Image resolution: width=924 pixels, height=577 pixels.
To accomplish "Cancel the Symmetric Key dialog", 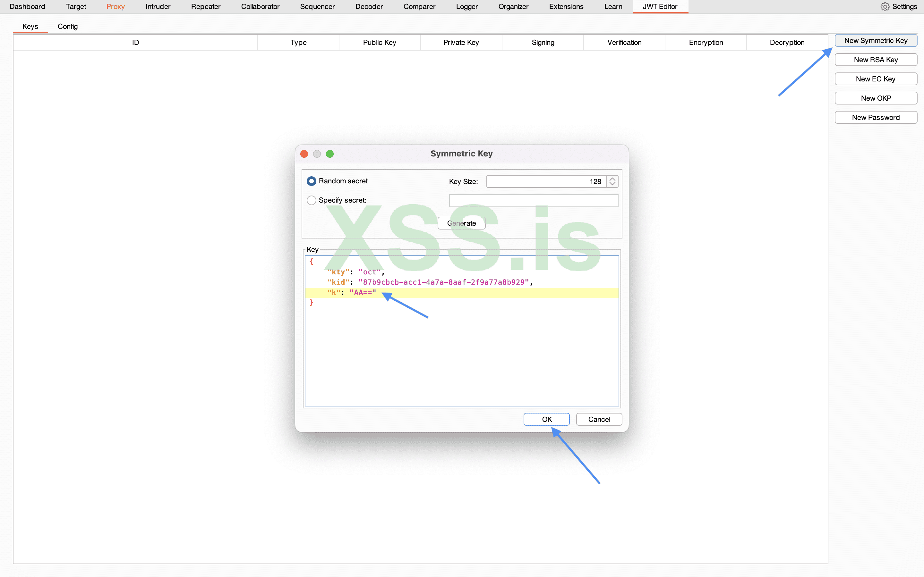I will (x=599, y=419).
